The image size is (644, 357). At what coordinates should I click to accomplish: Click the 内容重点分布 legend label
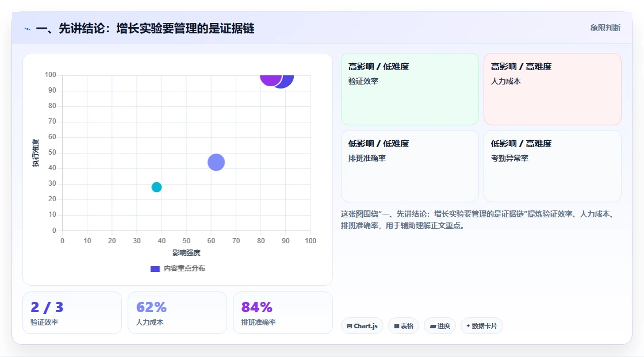[x=184, y=268]
